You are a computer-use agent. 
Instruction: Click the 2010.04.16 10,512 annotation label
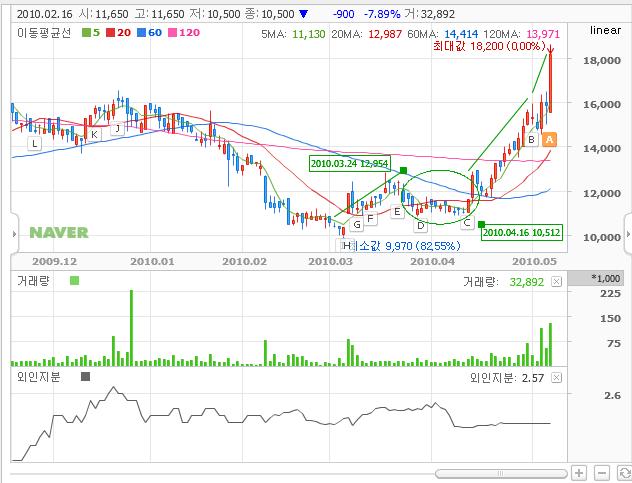tap(520, 232)
